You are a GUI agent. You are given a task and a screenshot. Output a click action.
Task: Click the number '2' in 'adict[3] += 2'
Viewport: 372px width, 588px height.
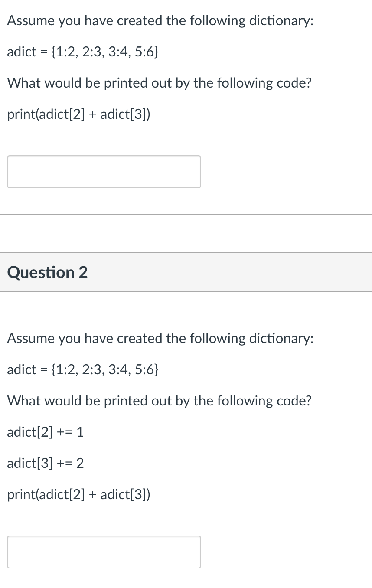pyautogui.click(x=80, y=464)
